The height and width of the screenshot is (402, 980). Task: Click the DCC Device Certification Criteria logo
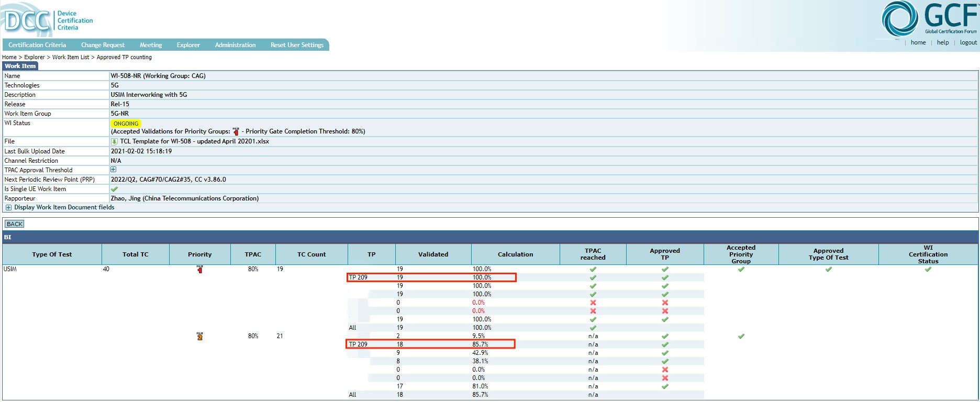(x=48, y=20)
